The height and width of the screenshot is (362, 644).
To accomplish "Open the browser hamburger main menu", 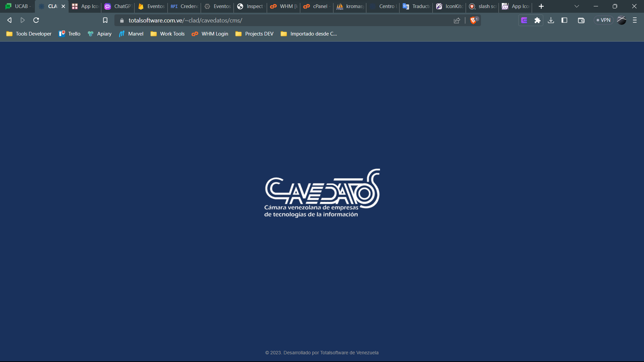I will point(635,20).
